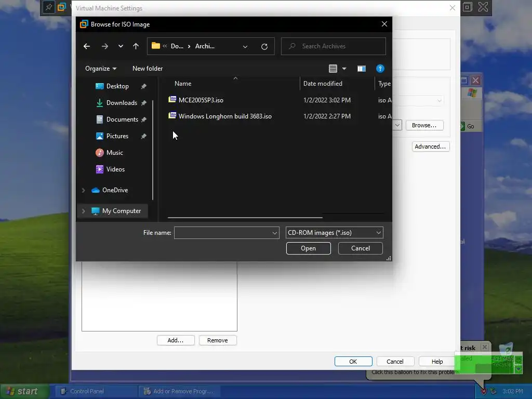Image resolution: width=532 pixels, height=399 pixels.
Task: Unpin Desktop using its pin icon
Action: pos(143,86)
